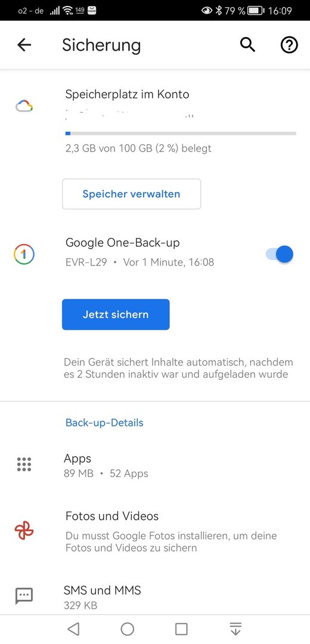This screenshot has width=310, height=644.
Task: Click the storage usage progress bar
Action: (181, 133)
